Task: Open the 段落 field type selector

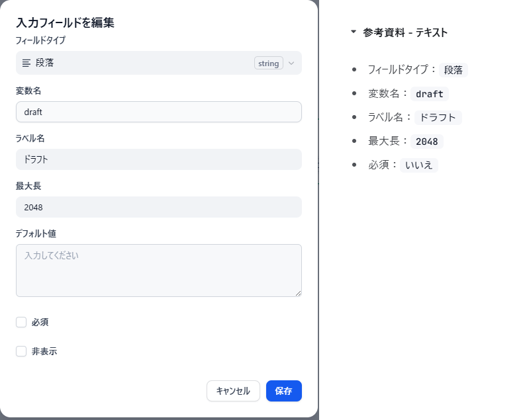Action: (132, 63)
